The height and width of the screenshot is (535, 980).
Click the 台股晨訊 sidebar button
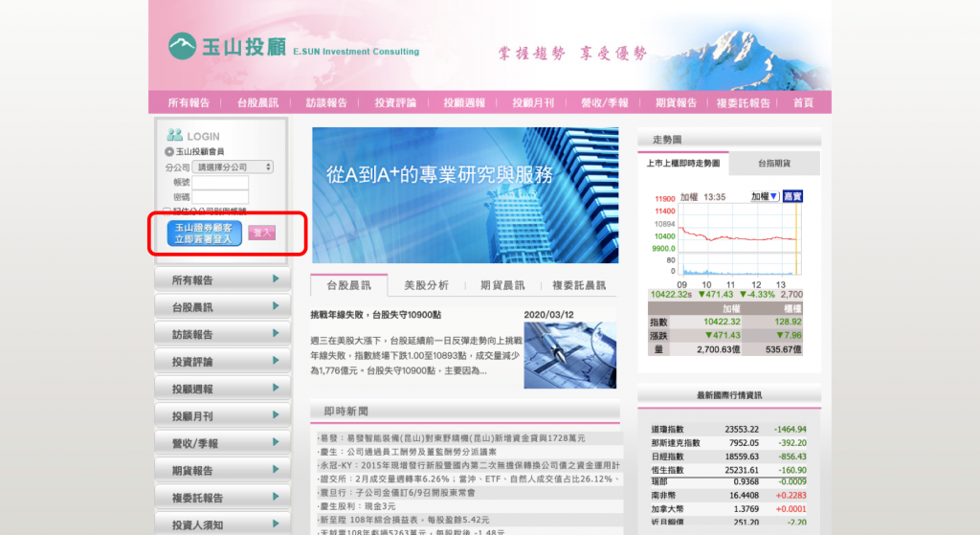pyautogui.click(x=222, y=307)
